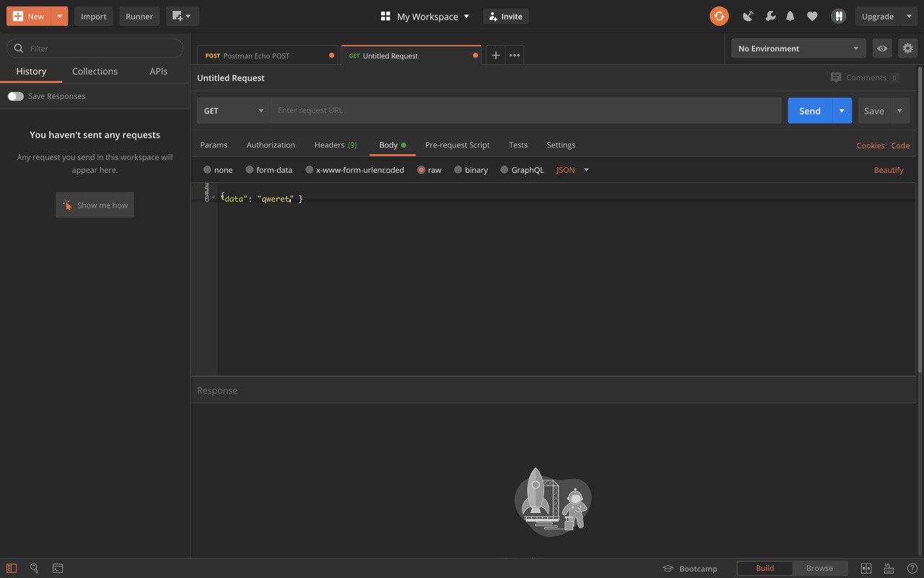Open keyboard shortcuts icon
Image resolution: width=924 pixels, height=578 pixels.
889,569
